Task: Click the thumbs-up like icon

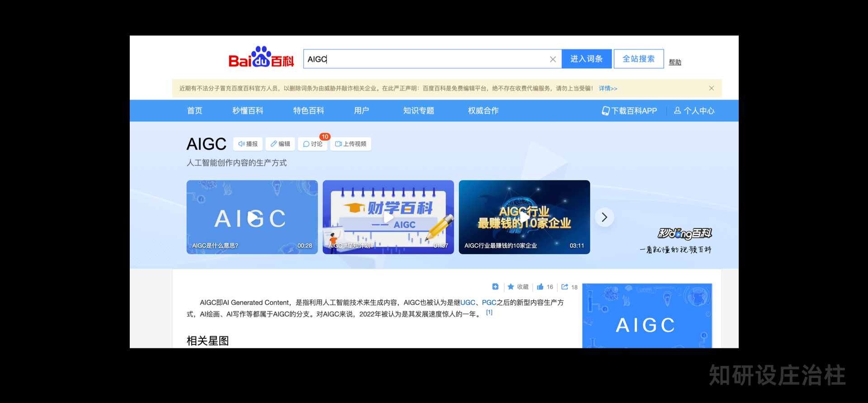Action: click(540, 287)
